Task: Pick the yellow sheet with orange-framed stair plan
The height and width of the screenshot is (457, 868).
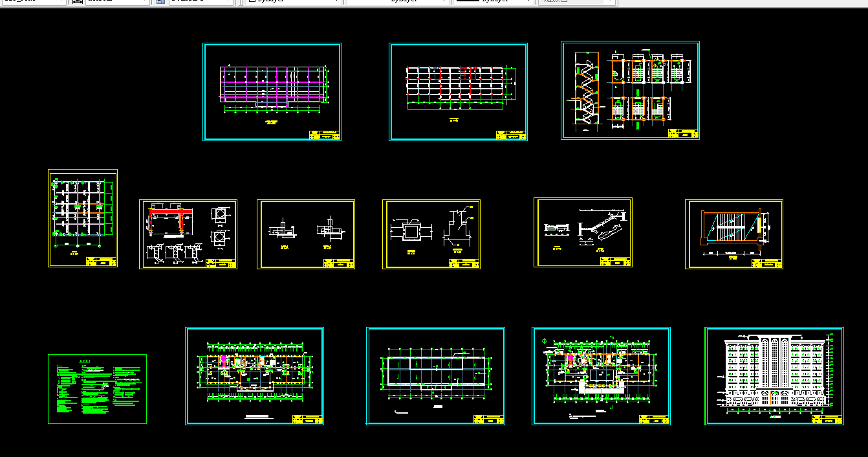Action: [x=734, y=234]
